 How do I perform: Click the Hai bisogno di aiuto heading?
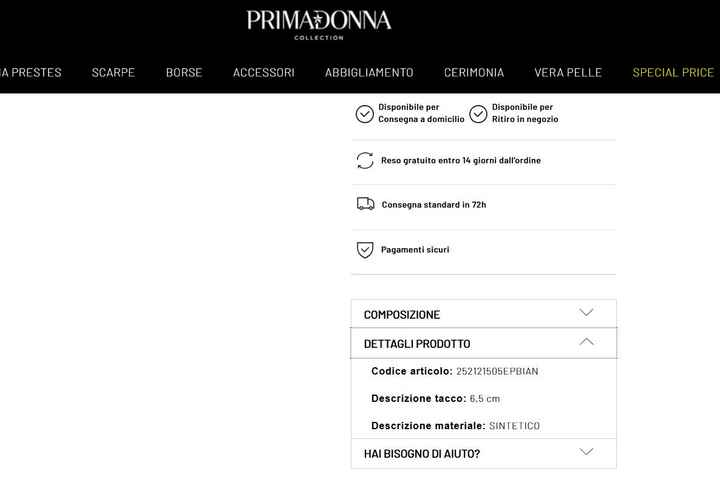click(422, 454)
